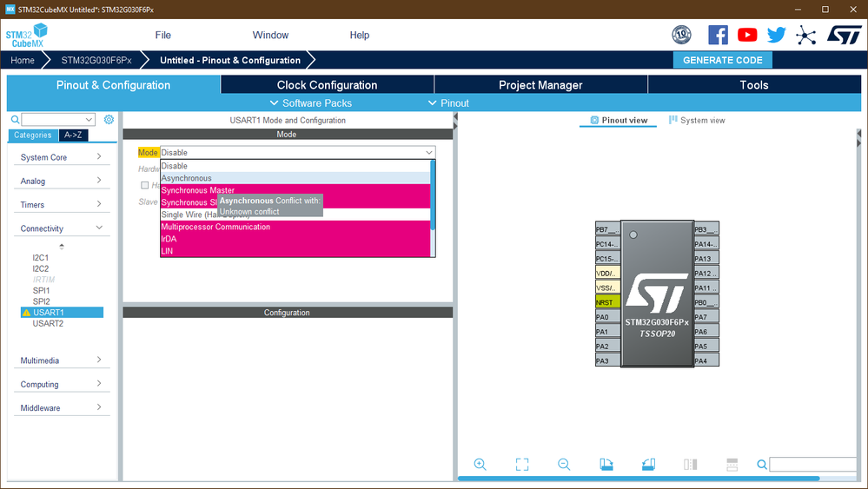Rotate the chip clockwise
Image resolution: width=868 pixels, height=489 pixels.
click(x=606, y=465)
